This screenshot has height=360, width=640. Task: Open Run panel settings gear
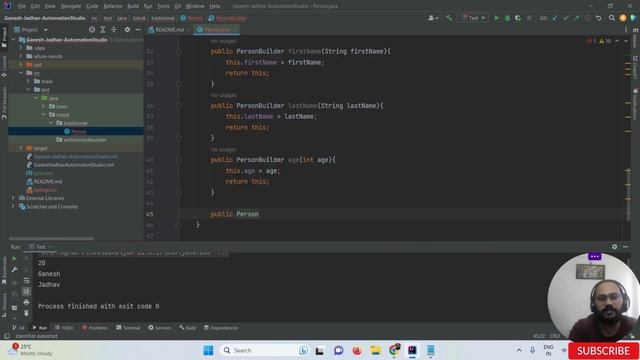coord(614,247)
